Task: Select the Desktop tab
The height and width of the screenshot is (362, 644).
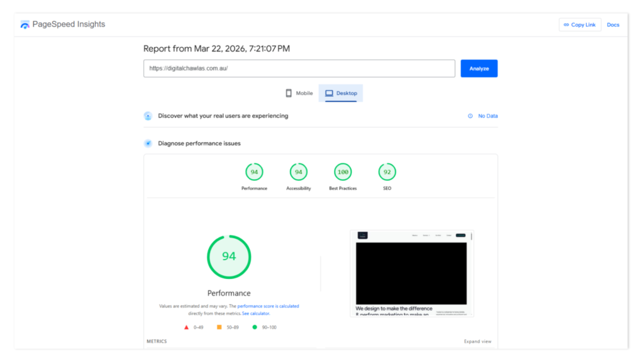Action: click(x=340, y=93)
